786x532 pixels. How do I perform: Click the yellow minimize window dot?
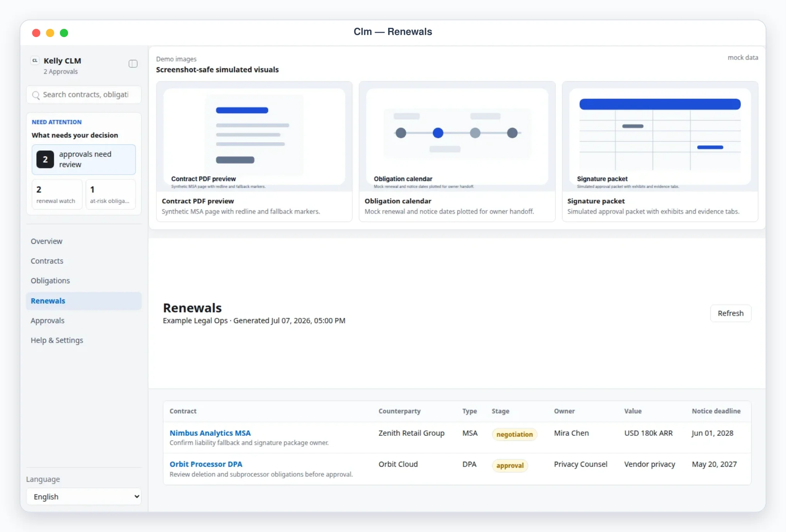(x=50, y=33)
